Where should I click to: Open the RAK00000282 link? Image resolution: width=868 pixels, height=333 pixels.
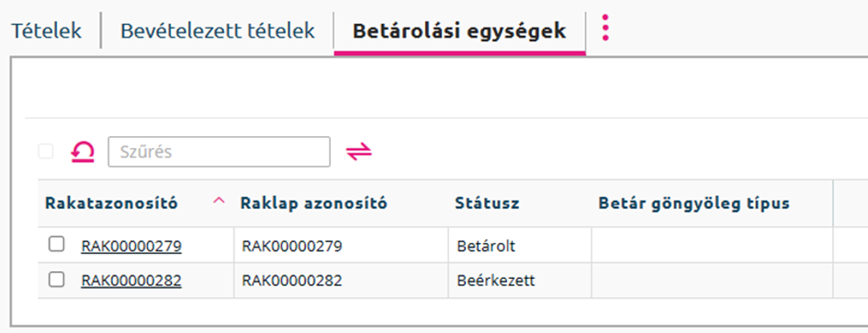(131, 281)
